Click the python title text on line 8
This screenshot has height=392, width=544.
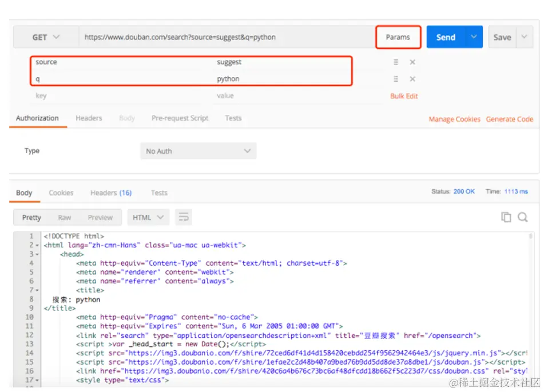click(x=88, y=299)
